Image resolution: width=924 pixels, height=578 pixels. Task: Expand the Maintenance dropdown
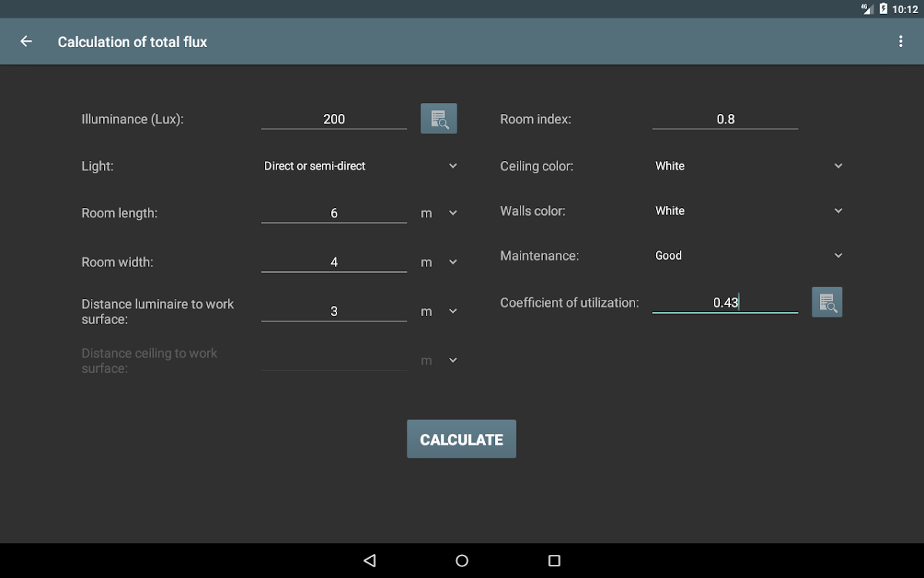tap(748, 255)
